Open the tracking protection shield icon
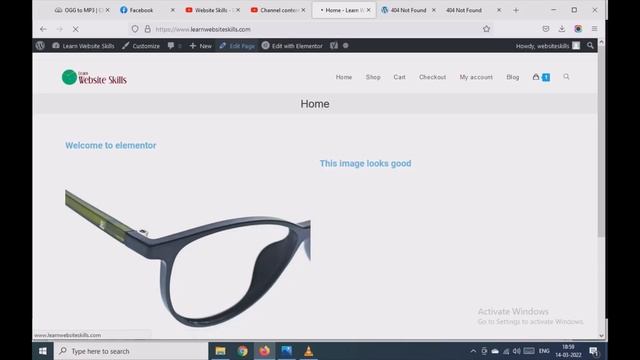This screenshot has width=640, height=360. point(135,29)
